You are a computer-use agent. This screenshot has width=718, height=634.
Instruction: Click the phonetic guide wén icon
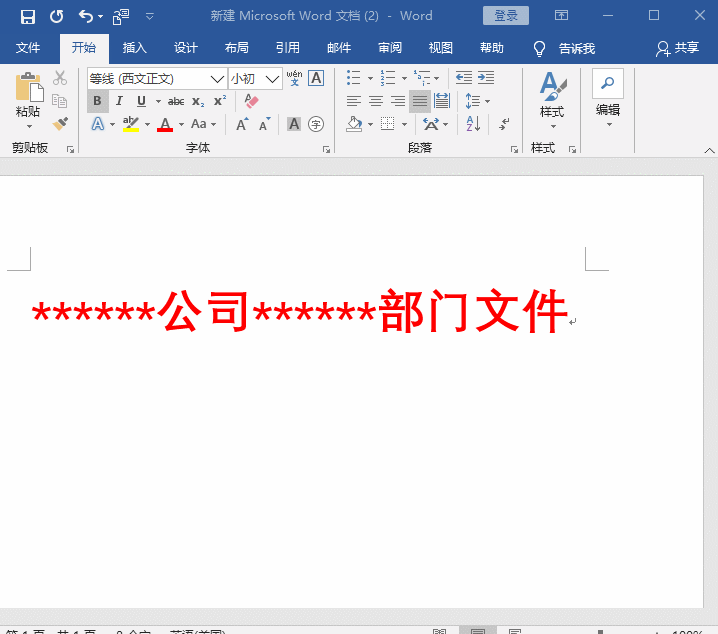[x=294, y=78]
